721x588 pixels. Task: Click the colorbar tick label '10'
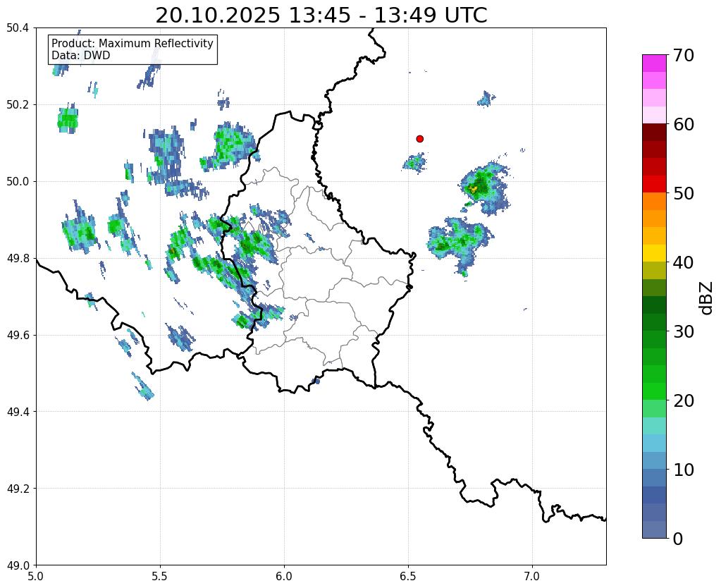[x=683, y=470]
